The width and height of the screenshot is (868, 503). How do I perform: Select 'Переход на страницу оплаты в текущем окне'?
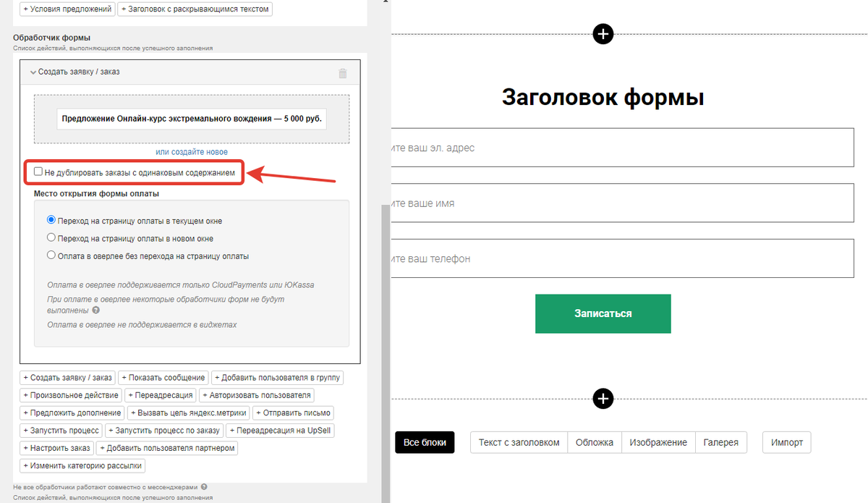click(51, 220)
